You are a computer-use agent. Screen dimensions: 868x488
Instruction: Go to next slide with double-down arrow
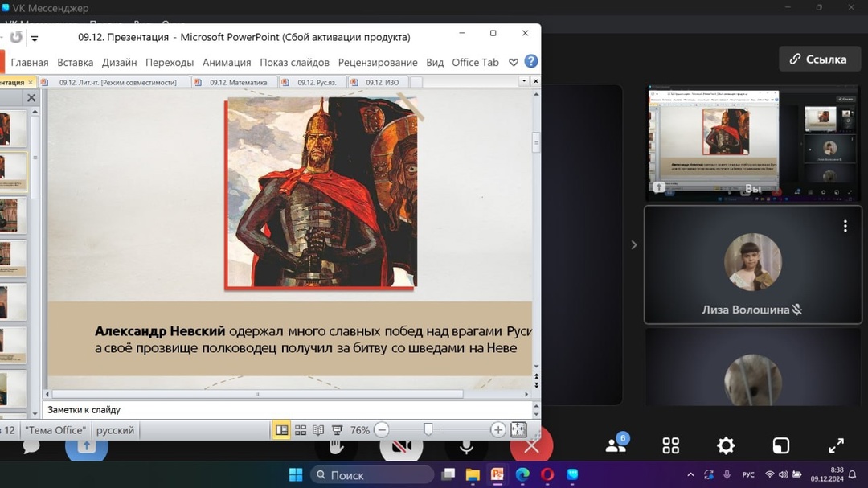tap(536, 385)
